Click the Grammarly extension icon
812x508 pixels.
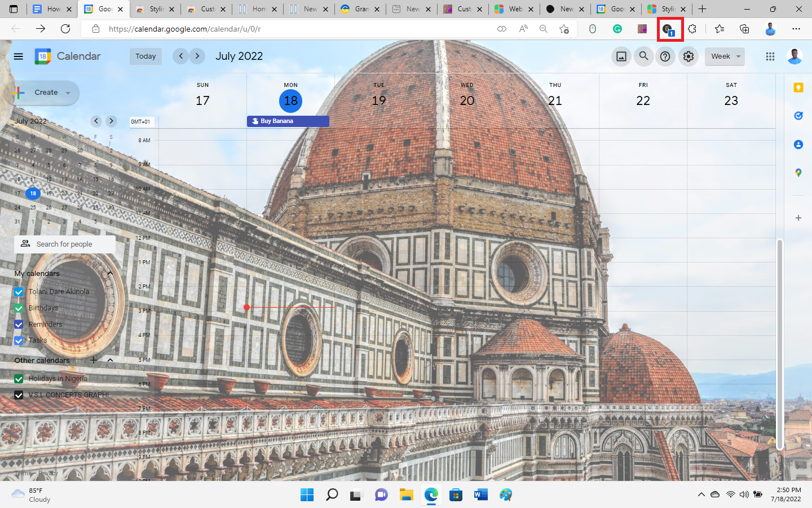click(617, 29)
